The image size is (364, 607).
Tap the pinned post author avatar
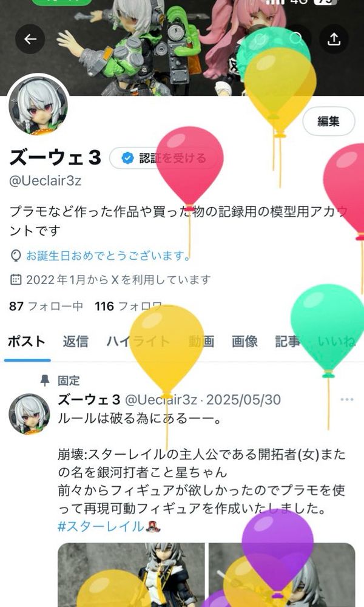point(29,414)
